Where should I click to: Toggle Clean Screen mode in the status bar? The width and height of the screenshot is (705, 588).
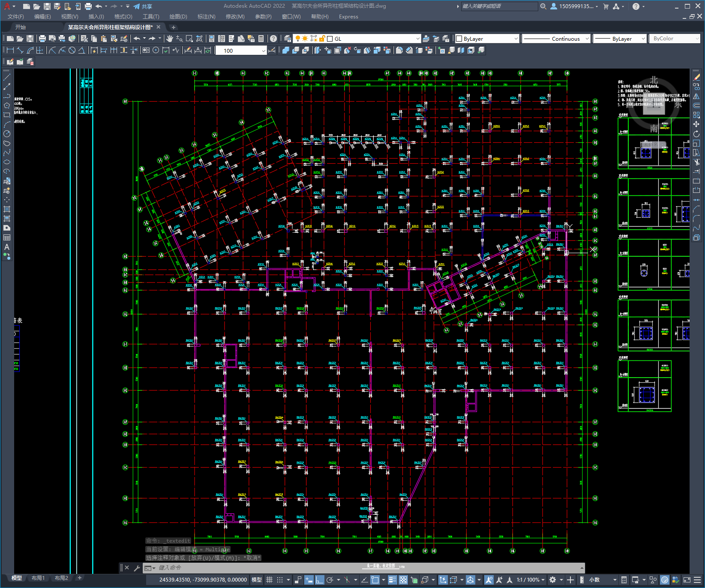click(687, 580)
